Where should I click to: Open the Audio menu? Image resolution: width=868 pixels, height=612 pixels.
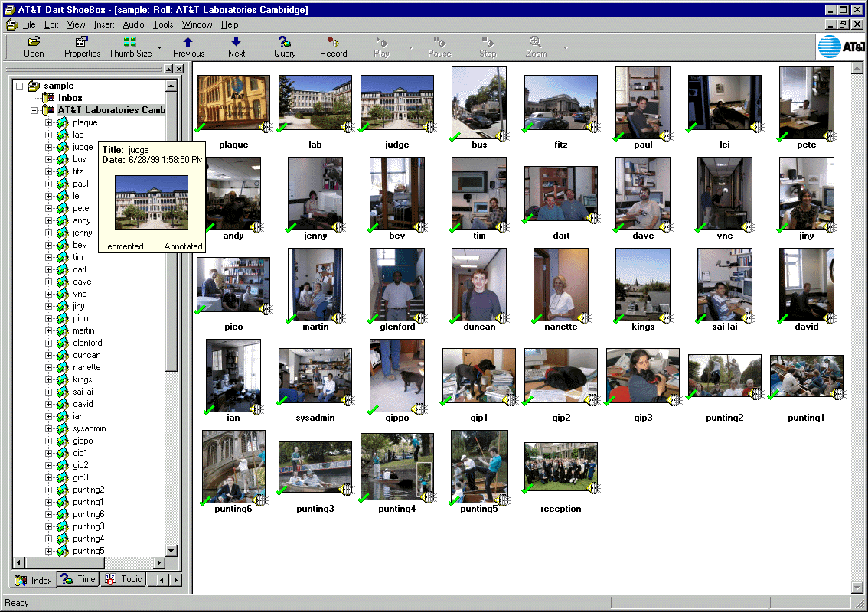tap(133, 24)
